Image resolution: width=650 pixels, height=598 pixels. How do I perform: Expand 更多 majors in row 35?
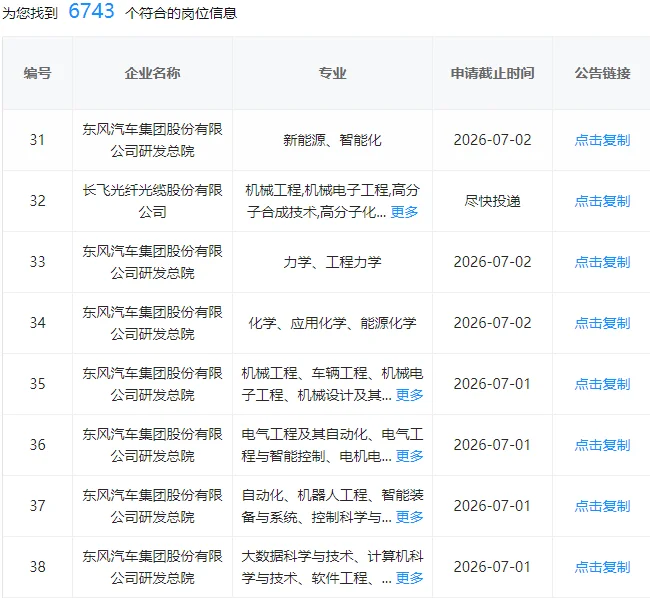pyautogui.click(x=410, y=395)
